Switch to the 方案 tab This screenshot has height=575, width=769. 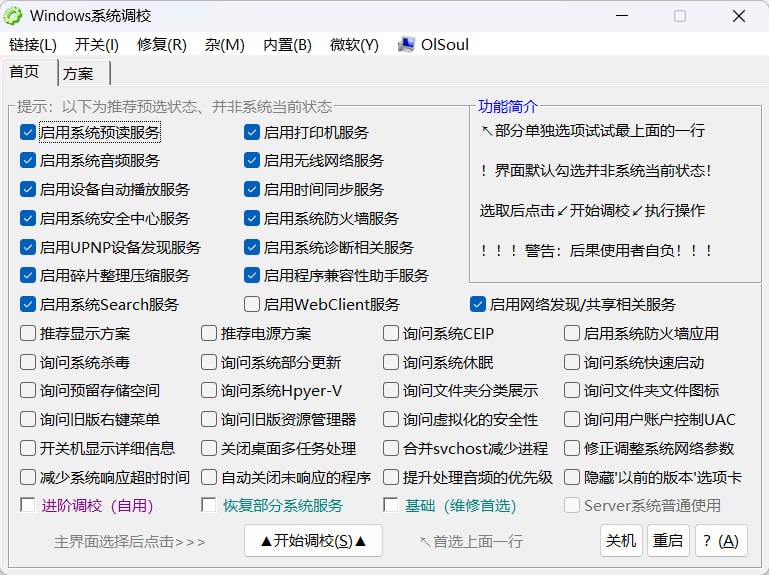pyautogui.click(x=78, y=74)
